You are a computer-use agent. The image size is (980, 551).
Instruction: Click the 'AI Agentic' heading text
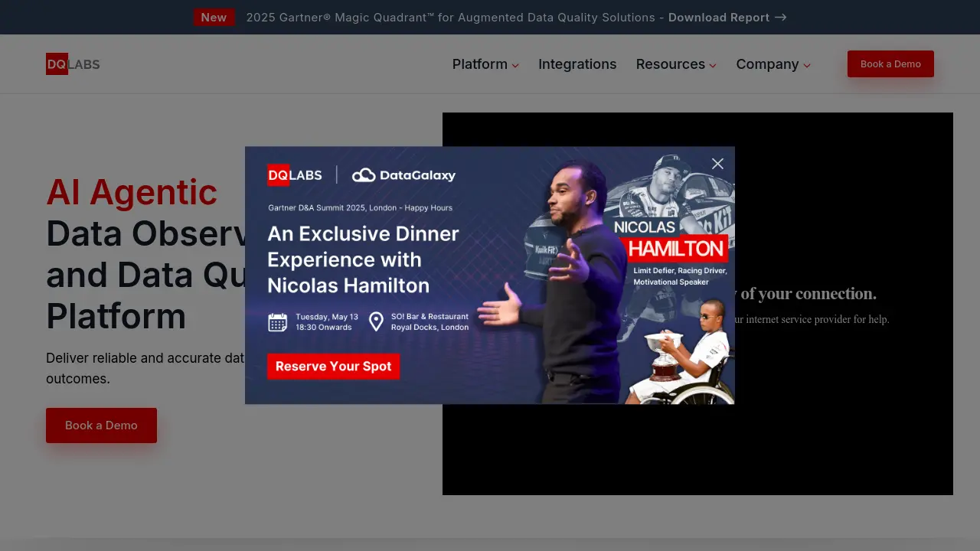pyautogui.click(x=132, y=192)
